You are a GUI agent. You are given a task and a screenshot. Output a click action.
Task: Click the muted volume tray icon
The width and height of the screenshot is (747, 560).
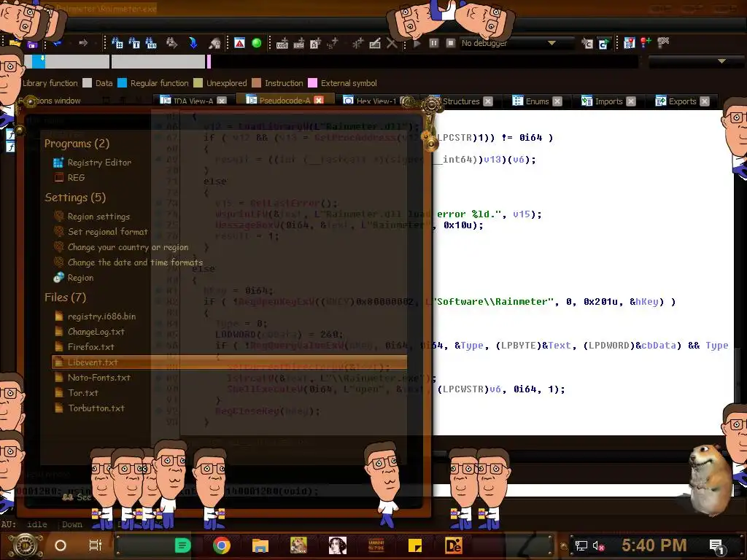click(x=598, y=545)
